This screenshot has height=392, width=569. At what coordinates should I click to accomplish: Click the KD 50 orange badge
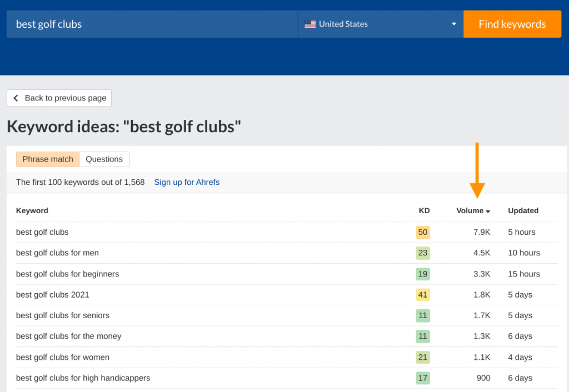coord(423,232)
